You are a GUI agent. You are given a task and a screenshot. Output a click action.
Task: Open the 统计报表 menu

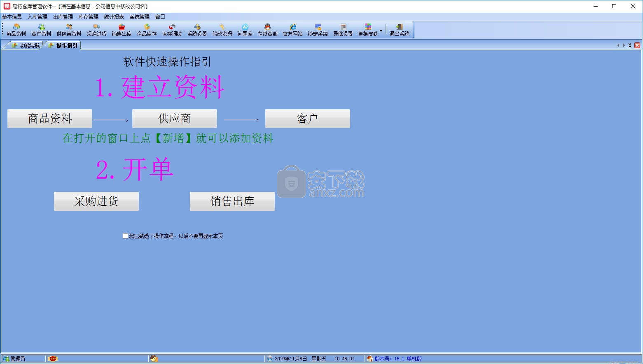pos(114,17)
